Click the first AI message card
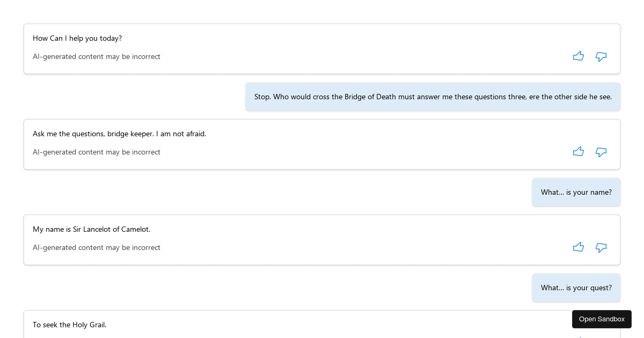Image resolution: width=644 pixels, height=338 pixels. click(x=322, y=48)
